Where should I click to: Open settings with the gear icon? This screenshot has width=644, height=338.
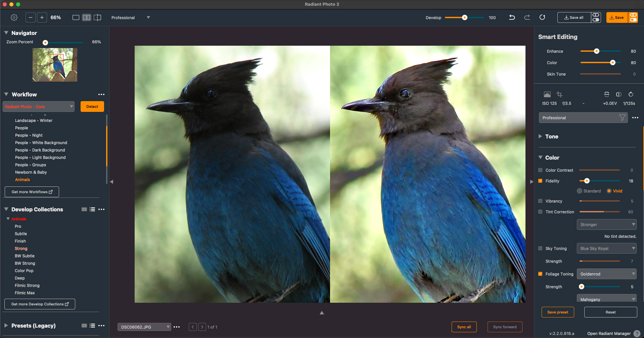[x=14, y=17]
